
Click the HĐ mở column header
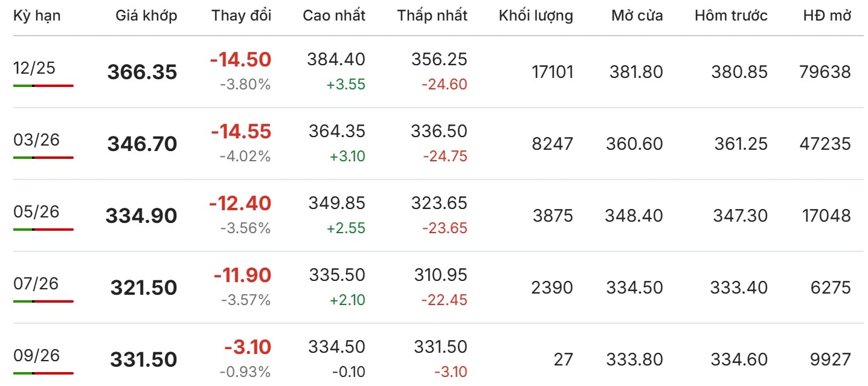tap(827, 16)
